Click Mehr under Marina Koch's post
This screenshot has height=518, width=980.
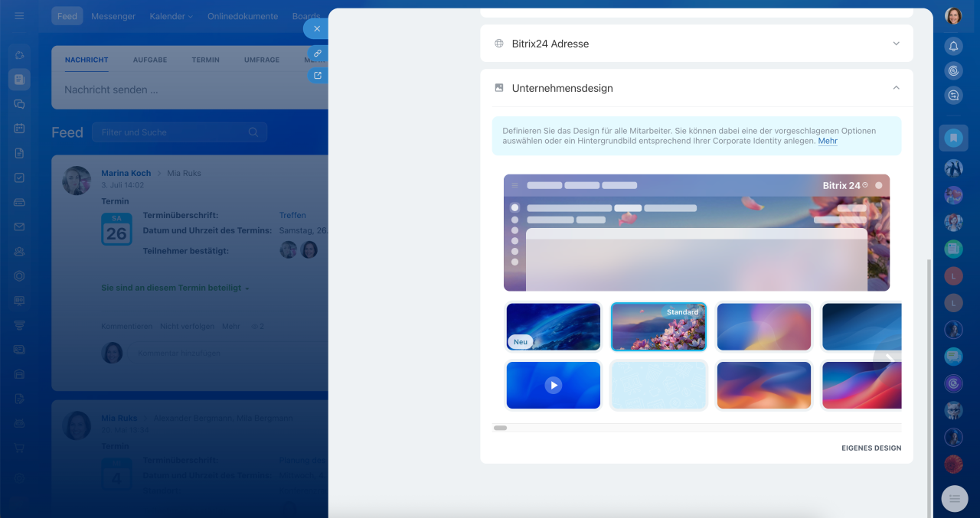(231, 326)
